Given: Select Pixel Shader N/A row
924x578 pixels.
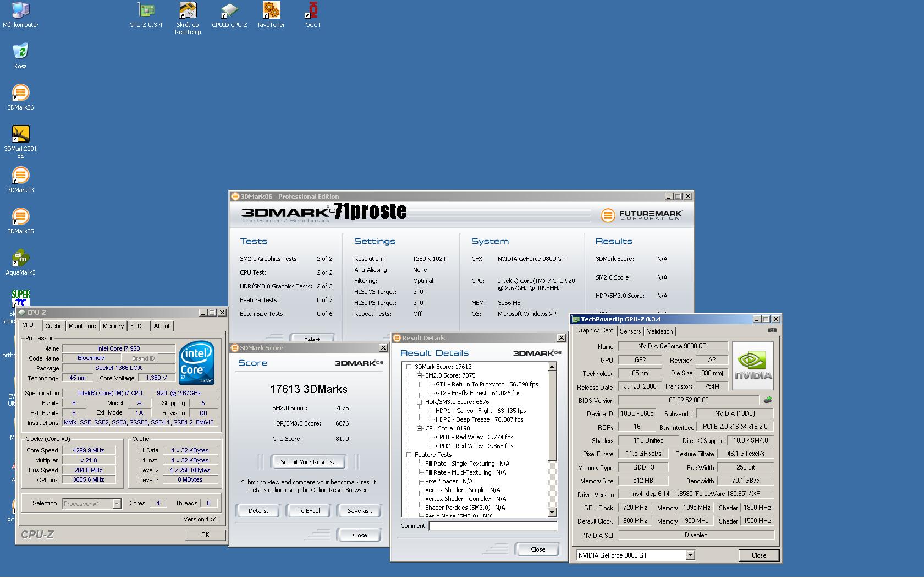Looking at the screenshot, I should click(449, 481).
